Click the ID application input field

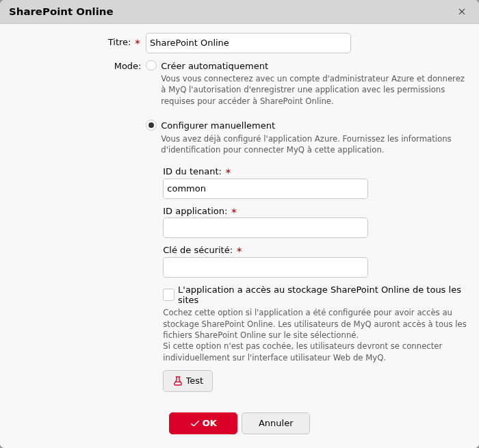pyautogui.click(x=266, y=228)
